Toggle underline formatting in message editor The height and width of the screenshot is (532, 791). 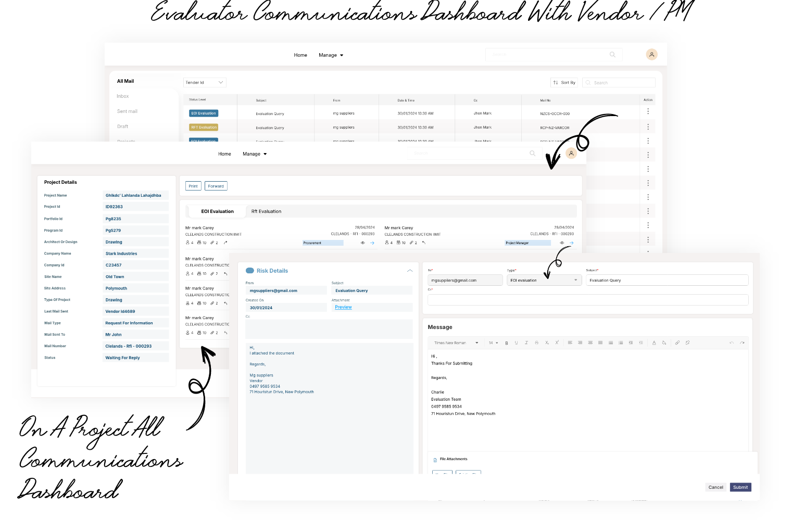pos(516,343)
